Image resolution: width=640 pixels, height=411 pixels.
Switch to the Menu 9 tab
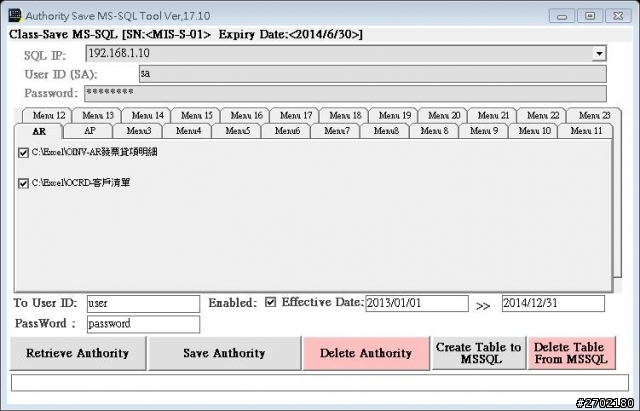pyautogui.click(x=484, y=131)
